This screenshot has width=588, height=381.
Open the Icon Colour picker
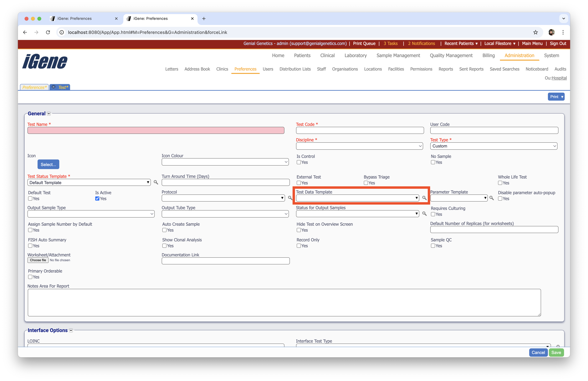point(225,162)
